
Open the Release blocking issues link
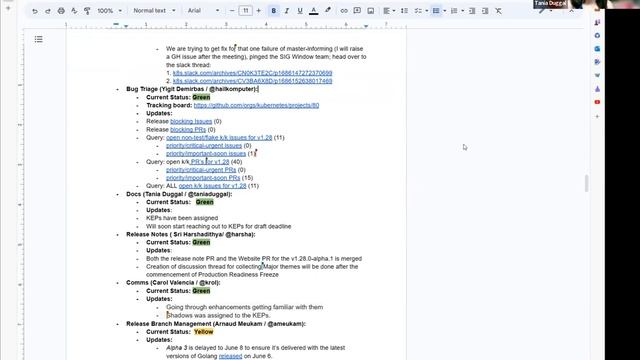(191, 121)
